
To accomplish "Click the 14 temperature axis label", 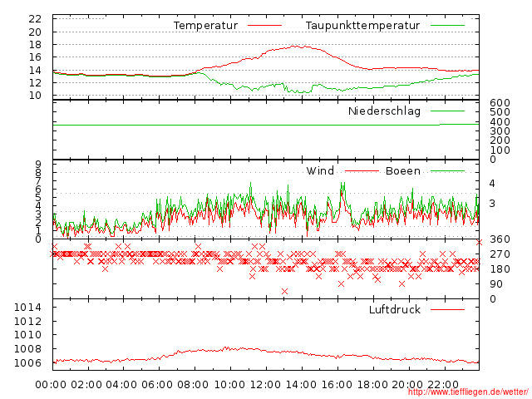I will click(35, 70).
